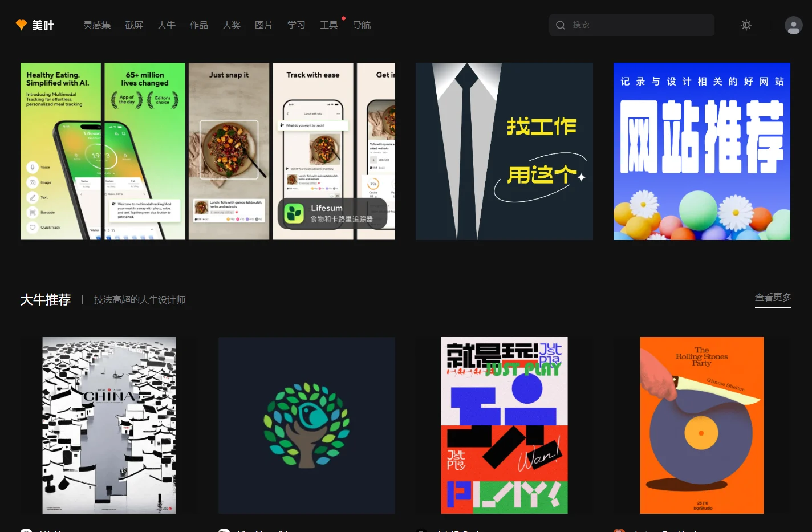Click the 大牛推荐 section heading
This screenshot has width=812, height=532.
(46, 299)
